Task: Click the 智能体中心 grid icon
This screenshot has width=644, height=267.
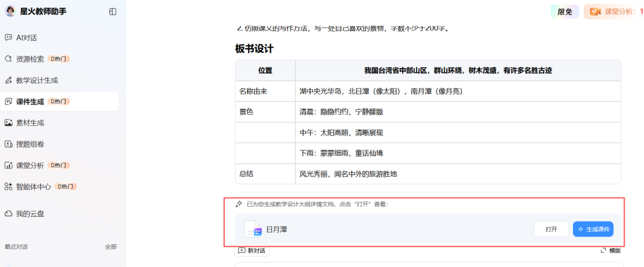Action: click(8, 187)
